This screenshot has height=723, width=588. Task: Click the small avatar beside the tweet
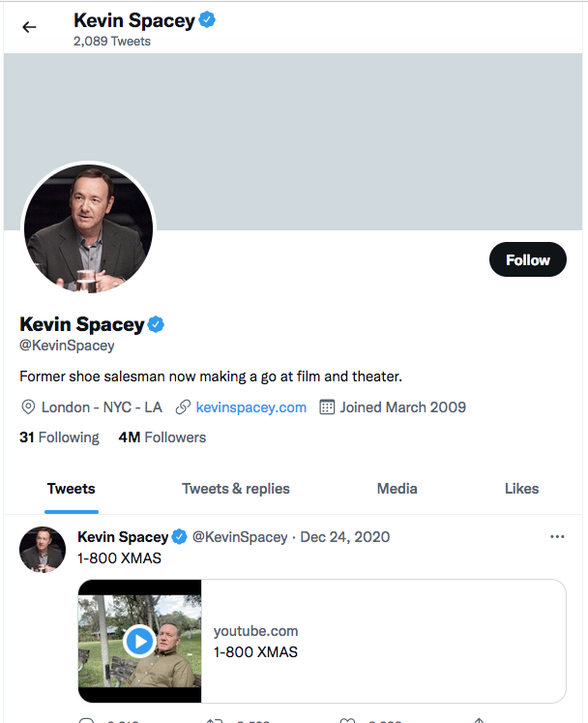(43, 551)
